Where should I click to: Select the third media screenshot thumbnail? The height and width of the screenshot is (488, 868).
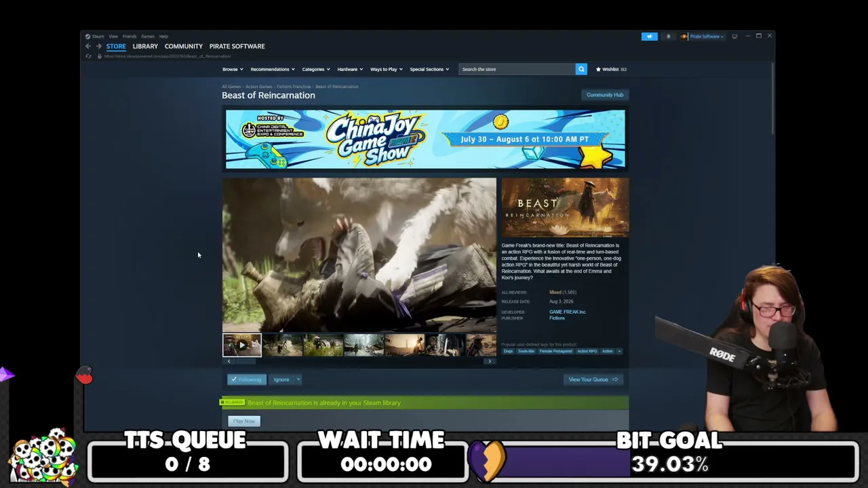[323, 345]
